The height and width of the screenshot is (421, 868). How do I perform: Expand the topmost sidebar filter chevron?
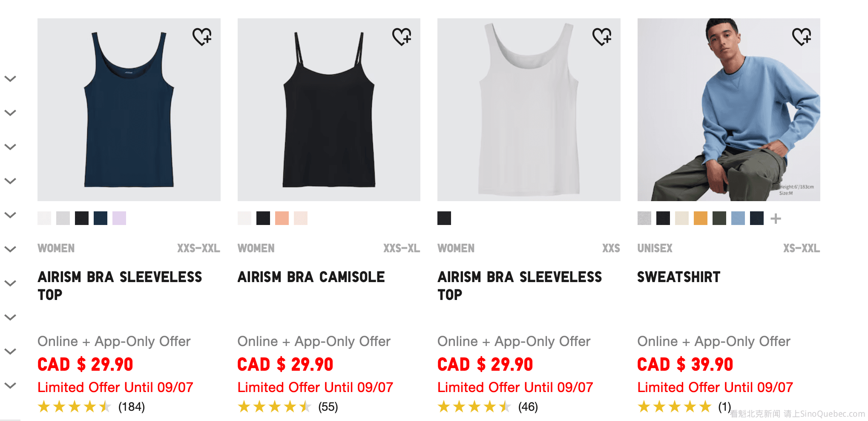click(10, 78)
